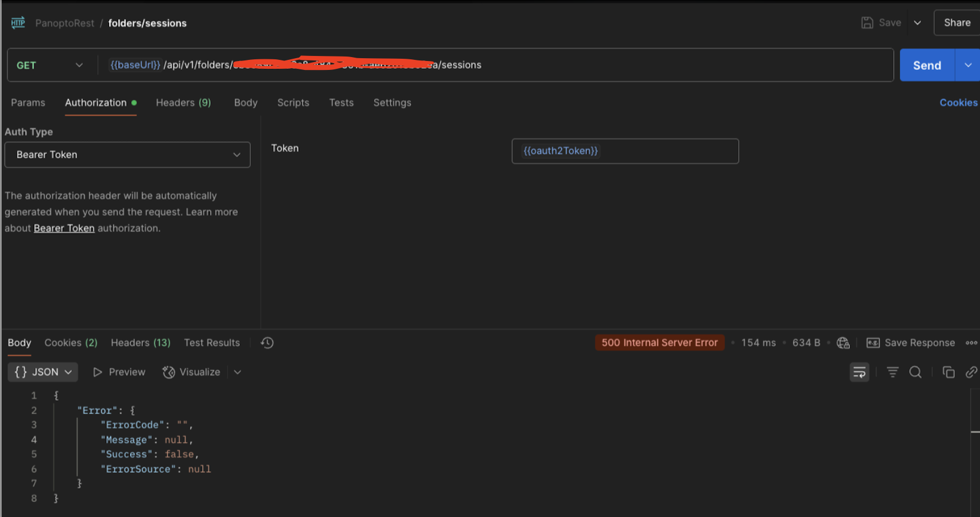Click the Save disk icon
The width and height of the screenshot is (980, 517).
(867, 23)
